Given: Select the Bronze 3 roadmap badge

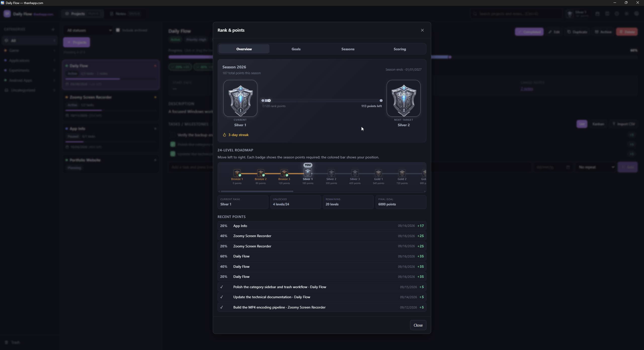Looking at the screenshot, I should (x=284, y=173).
